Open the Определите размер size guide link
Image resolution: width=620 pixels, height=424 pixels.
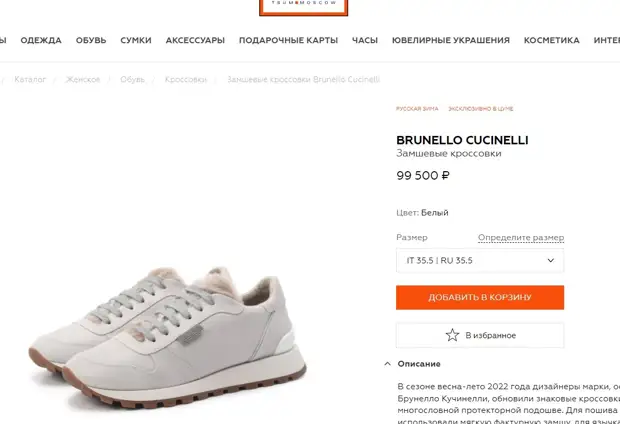[x=521, y=238]
